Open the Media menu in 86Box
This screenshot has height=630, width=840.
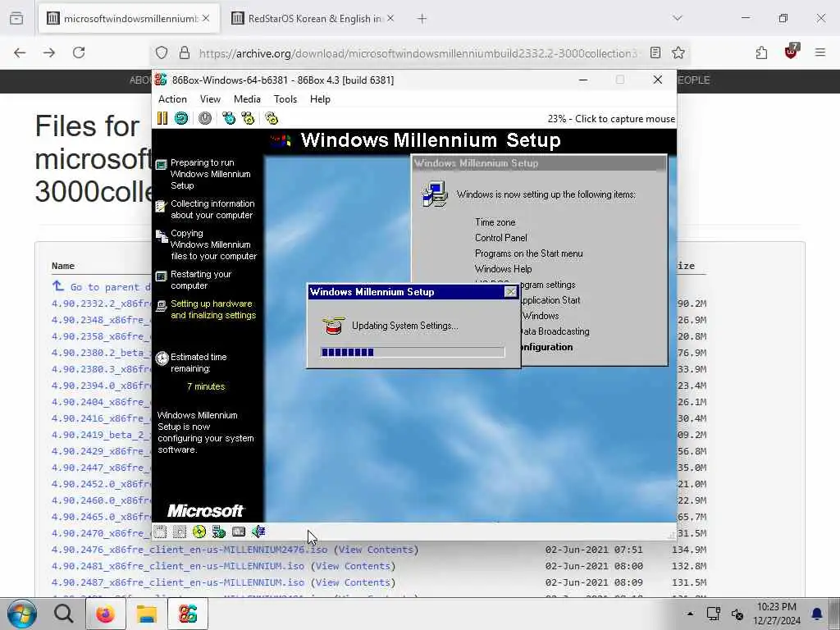click(x=247, y=99)
